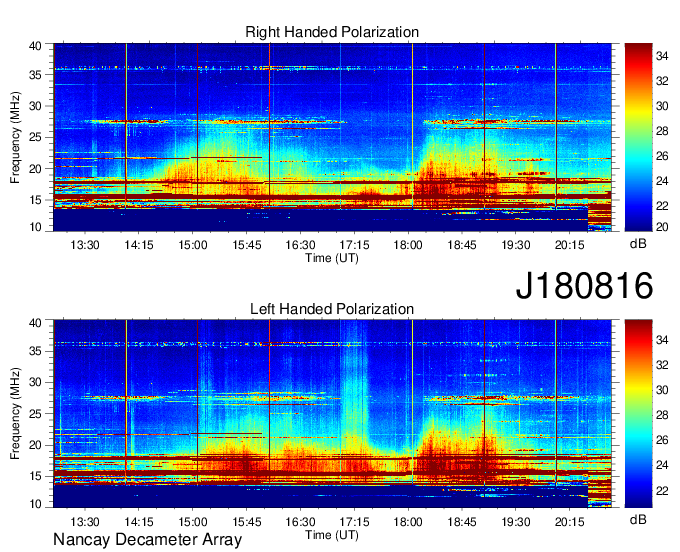Click the "32" value on the lower color bar
The width and height of the screenshot is (680, 552).
point(662,365)
